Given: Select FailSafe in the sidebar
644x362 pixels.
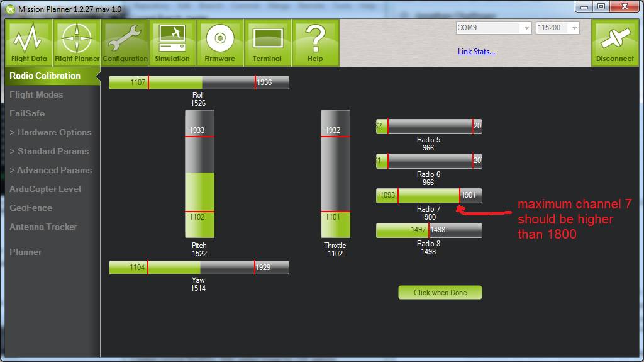Looking at the screenshot, I should click(27, 113).
